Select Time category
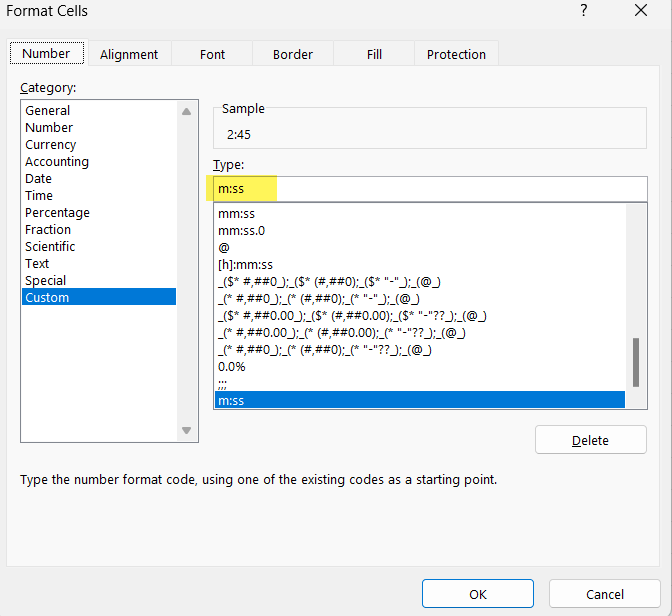Viewport: 672px width, 616px height. click(x=99, y=195)
